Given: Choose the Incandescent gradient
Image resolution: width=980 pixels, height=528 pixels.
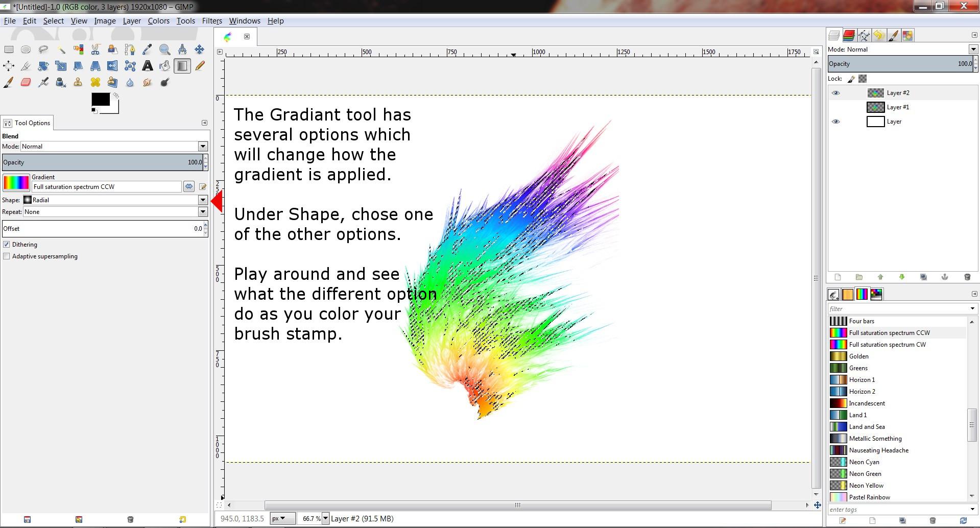Looking at the screenshot, I should click(x=867, y=403).
